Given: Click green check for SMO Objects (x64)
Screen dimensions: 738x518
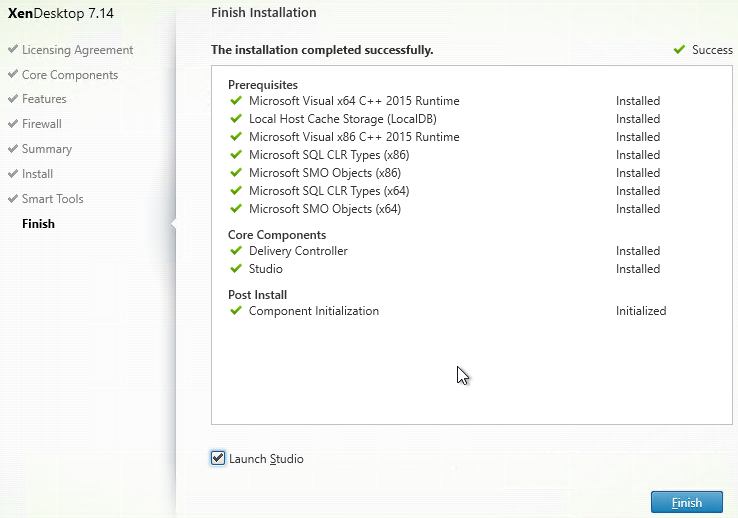Looking at the screenshot, I should click(x=236, y=208).
